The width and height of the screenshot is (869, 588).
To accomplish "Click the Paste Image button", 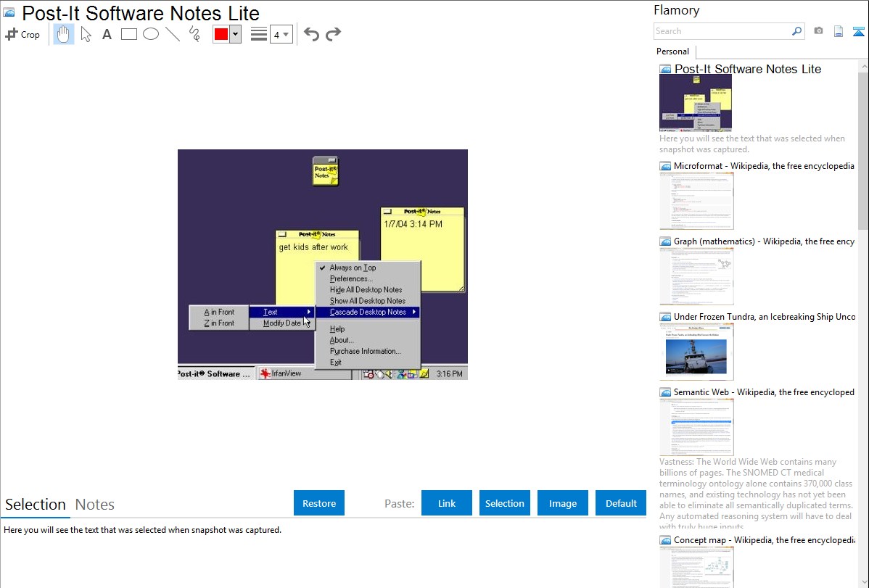I will [x=562, y=503].
